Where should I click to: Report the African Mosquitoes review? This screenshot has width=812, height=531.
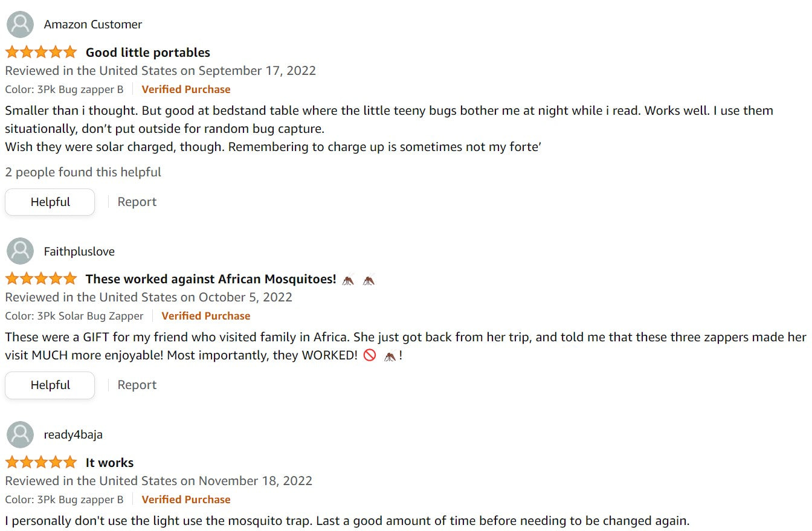point(137,385)
